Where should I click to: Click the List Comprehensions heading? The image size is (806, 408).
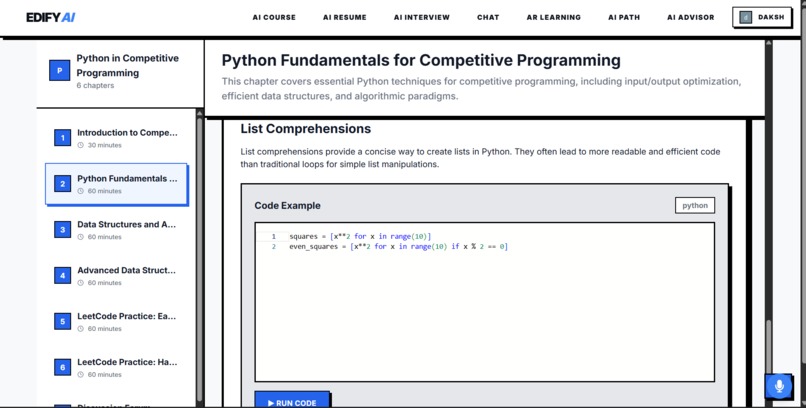305,128
